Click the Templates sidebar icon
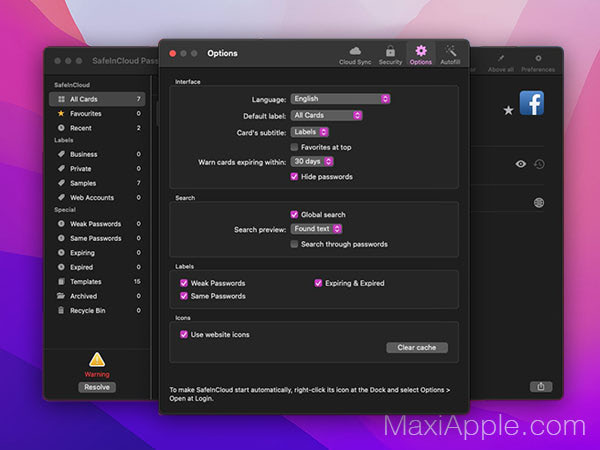 tap(61, 281)
